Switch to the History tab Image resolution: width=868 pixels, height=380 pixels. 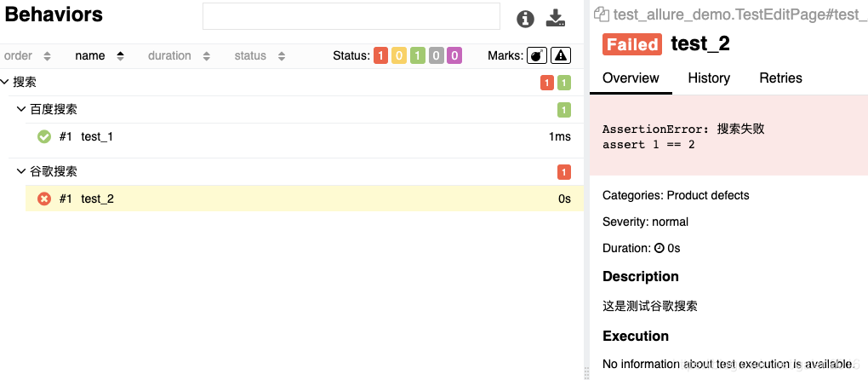709,78
